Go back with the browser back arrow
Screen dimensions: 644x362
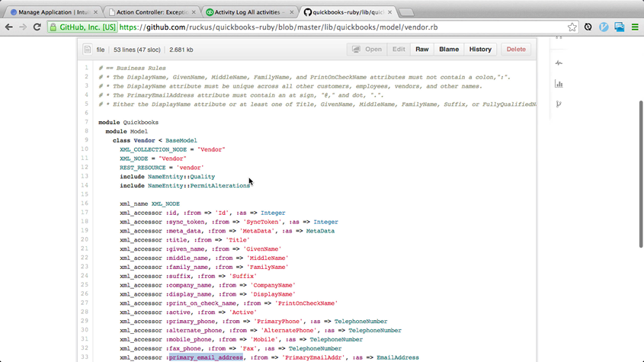(x=9, y=27)
